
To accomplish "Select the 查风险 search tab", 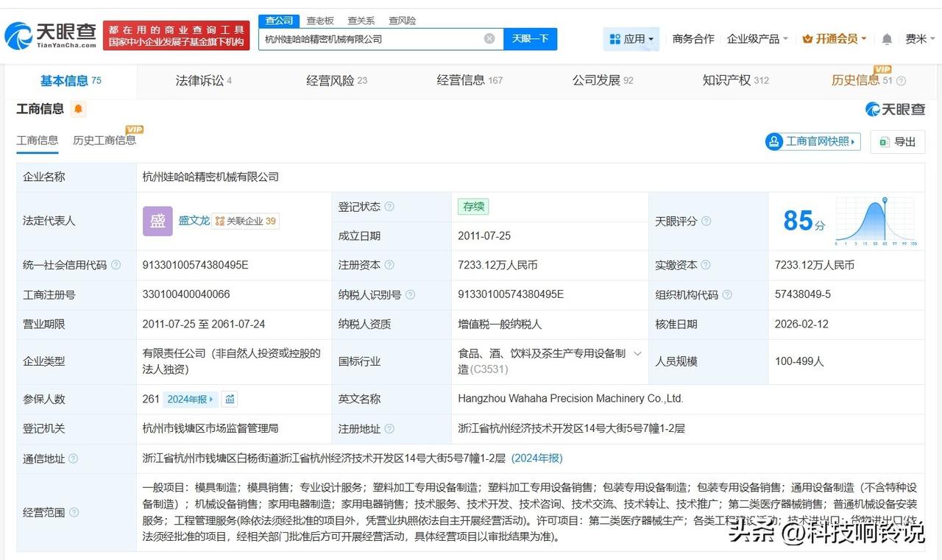I will pyautogui.click(x=402, y=21).
